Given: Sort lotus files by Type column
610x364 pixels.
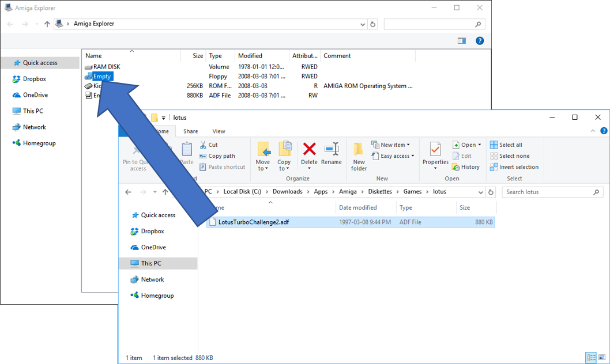Looking at the screenshot, I should click(x=406, y=208).
